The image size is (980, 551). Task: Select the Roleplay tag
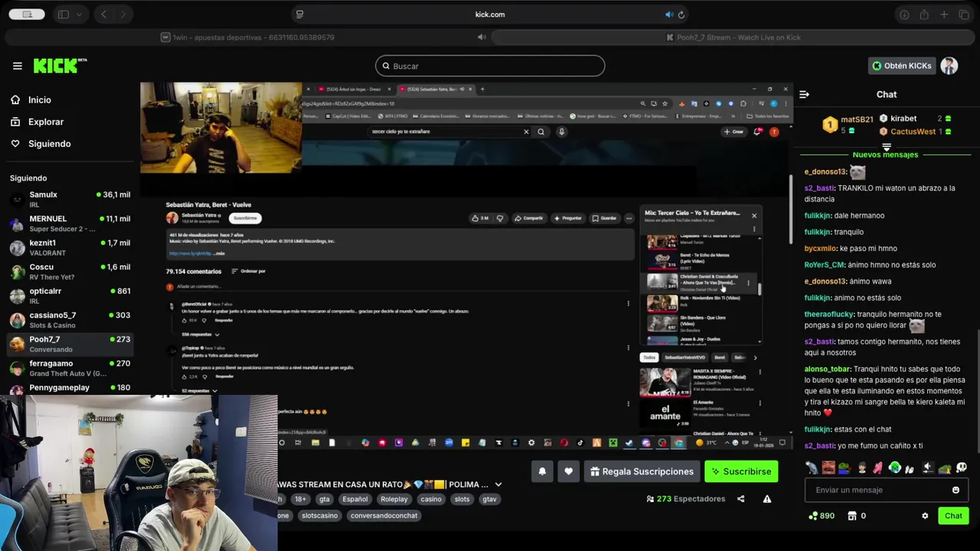pyautogui.click(x=394, y=499)
